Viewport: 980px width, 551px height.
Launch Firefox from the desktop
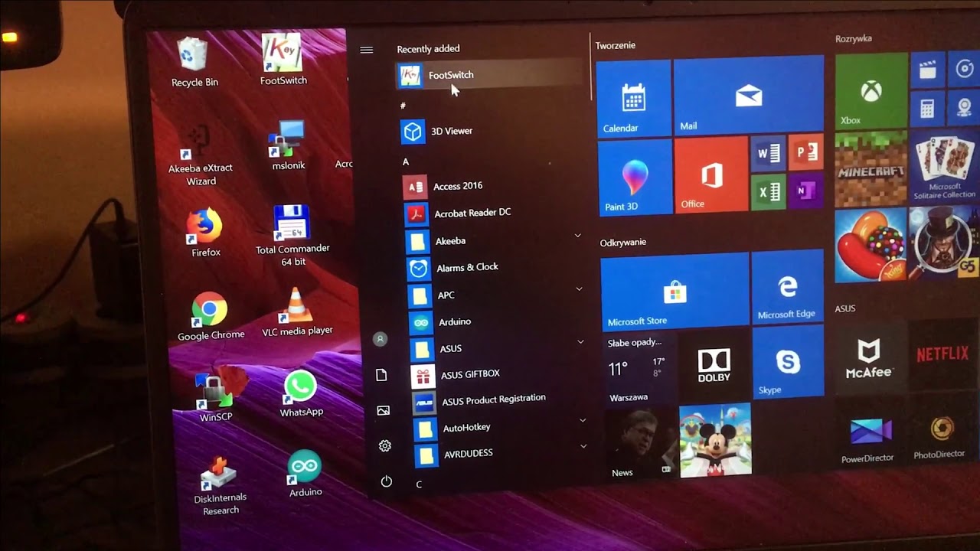coord(205,233)
